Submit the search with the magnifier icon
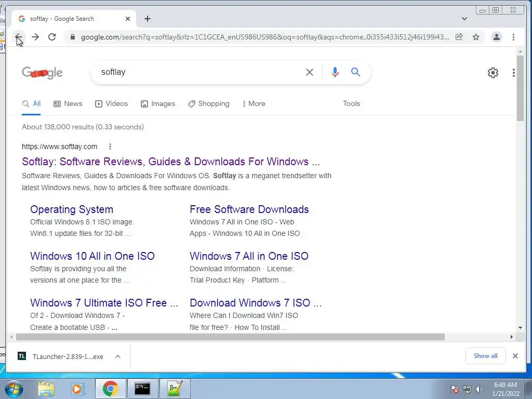Image resolution: width=532 pixels, height=399 pixels. tap(355, 72)
